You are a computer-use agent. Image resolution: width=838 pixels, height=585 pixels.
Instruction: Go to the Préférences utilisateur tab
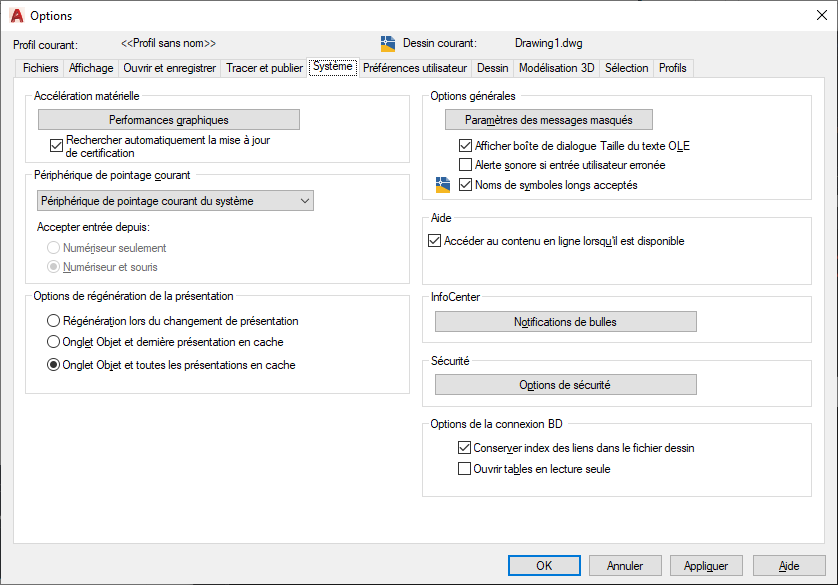tap(415, 68)
